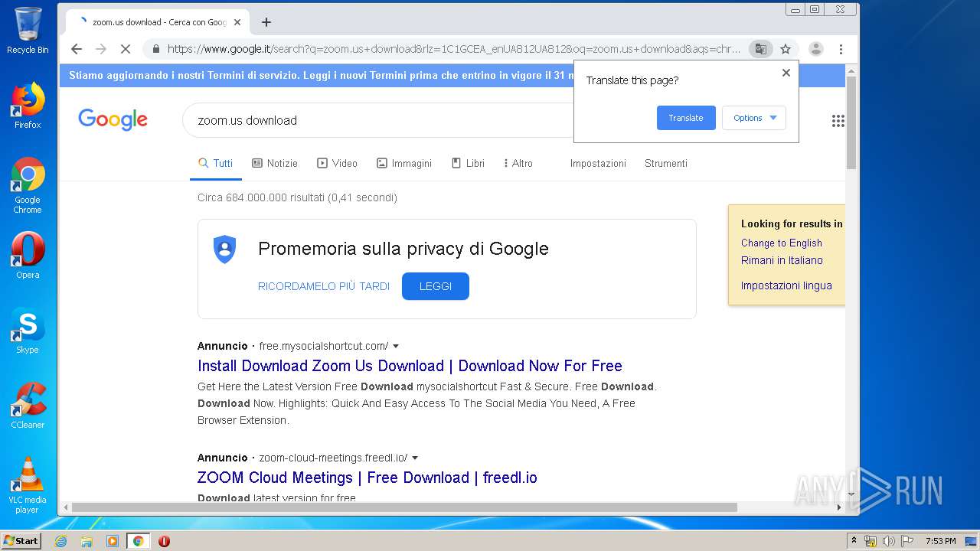Click the action center flag icon
Screen dimensions: 980x551
906,541
